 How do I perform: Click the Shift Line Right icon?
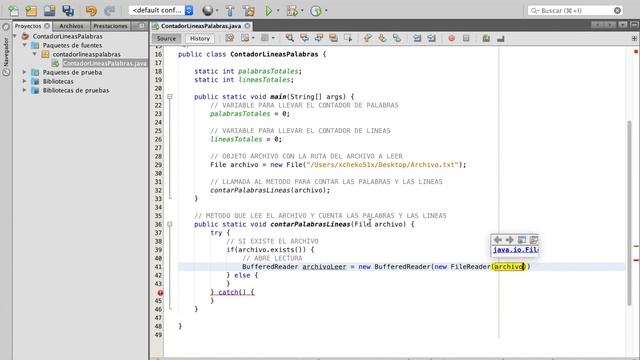pyautogui.click(x=431, y=38)
